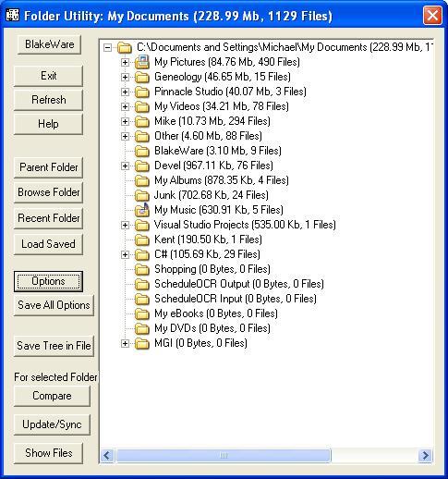Click the Show Files button
Screen dimensions: 448x479
point(48,453)
